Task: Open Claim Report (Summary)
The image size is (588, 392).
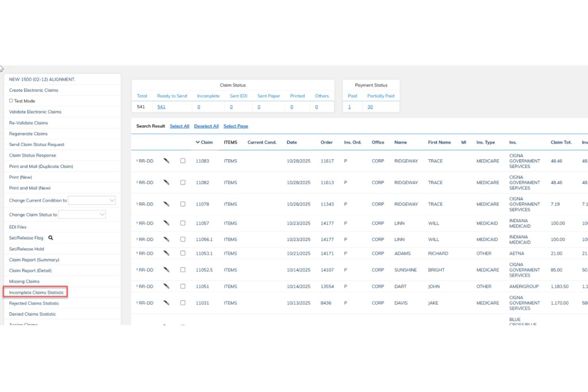Action: (x=34, y=260)
